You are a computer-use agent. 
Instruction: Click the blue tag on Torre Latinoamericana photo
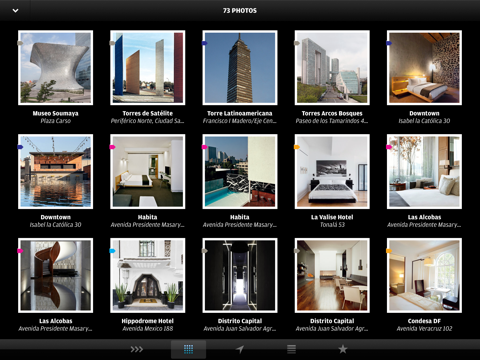(204, 43)
